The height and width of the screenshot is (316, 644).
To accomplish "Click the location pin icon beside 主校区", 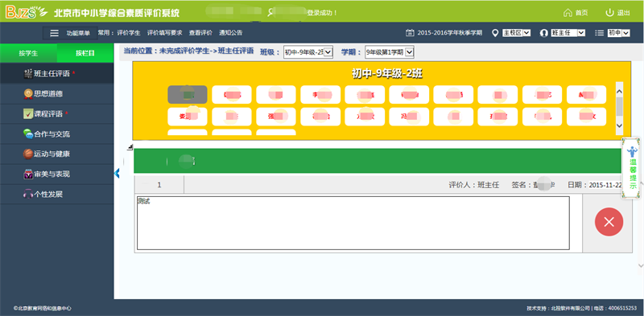I will click(495, 33).
